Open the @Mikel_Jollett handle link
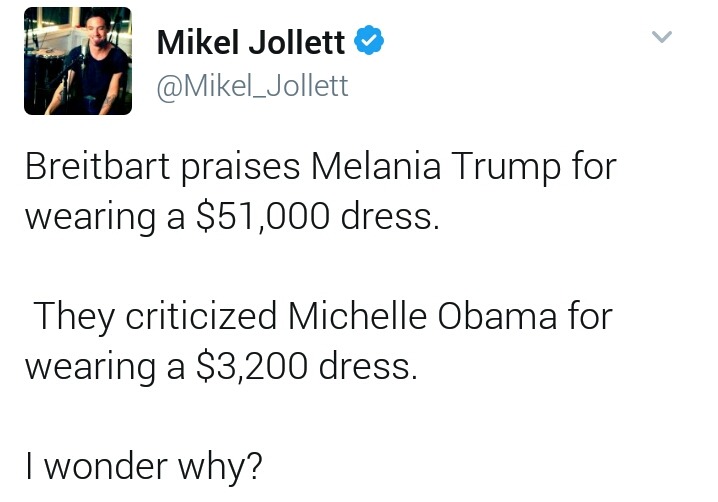This screenshot has width=718, height=502. [x=252, y=87]
